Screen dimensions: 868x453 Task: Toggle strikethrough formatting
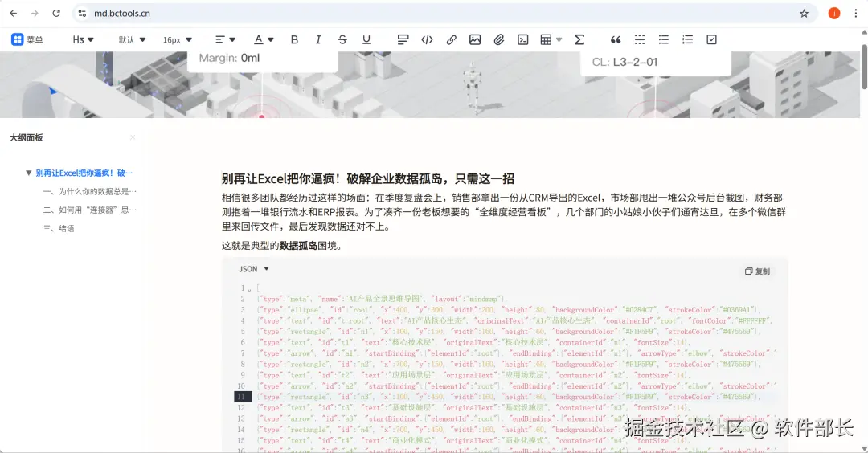coord(342,39)
